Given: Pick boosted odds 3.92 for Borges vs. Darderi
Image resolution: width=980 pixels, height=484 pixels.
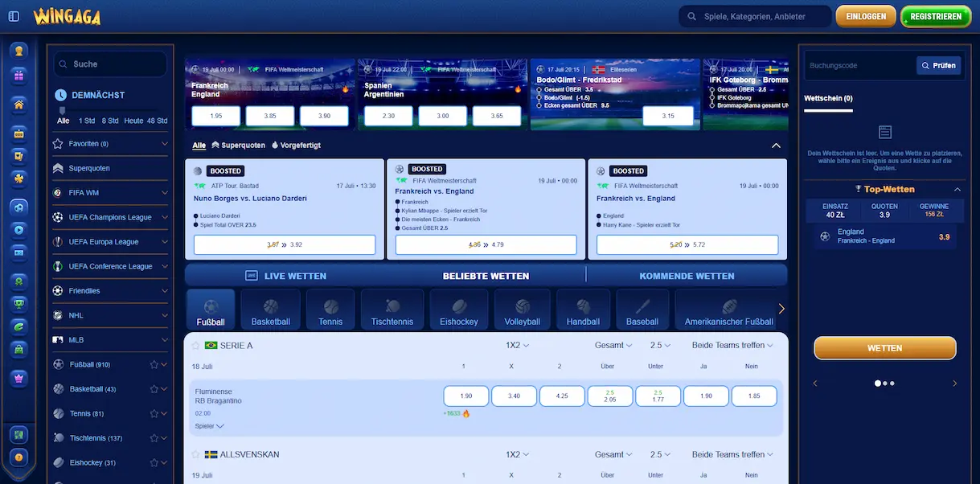Looking at the screenshot, I should [285, 244].
